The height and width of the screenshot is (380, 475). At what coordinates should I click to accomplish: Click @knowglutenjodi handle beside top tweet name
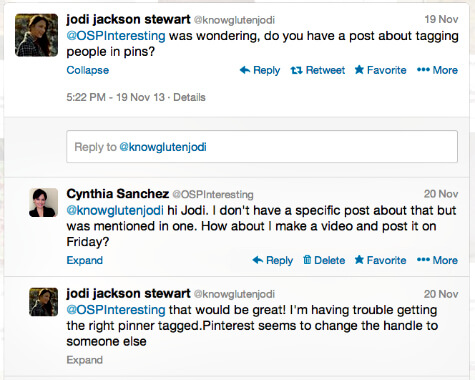(x=234, y=20)
